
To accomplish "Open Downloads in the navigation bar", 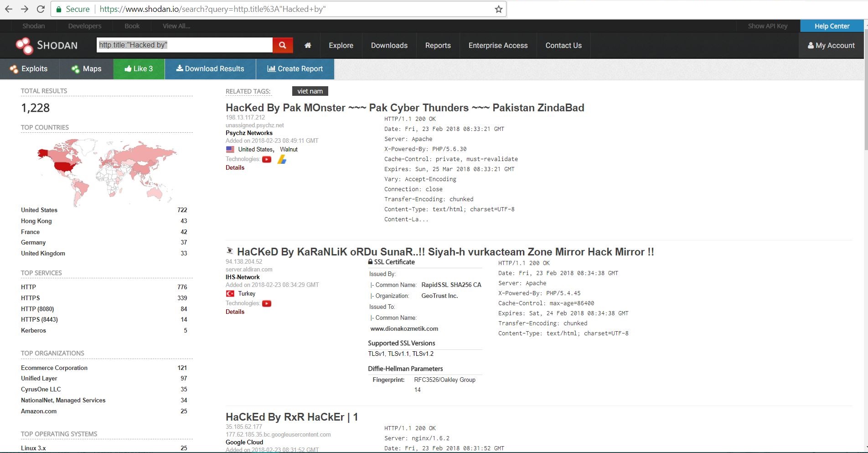I will click(389, 45).
